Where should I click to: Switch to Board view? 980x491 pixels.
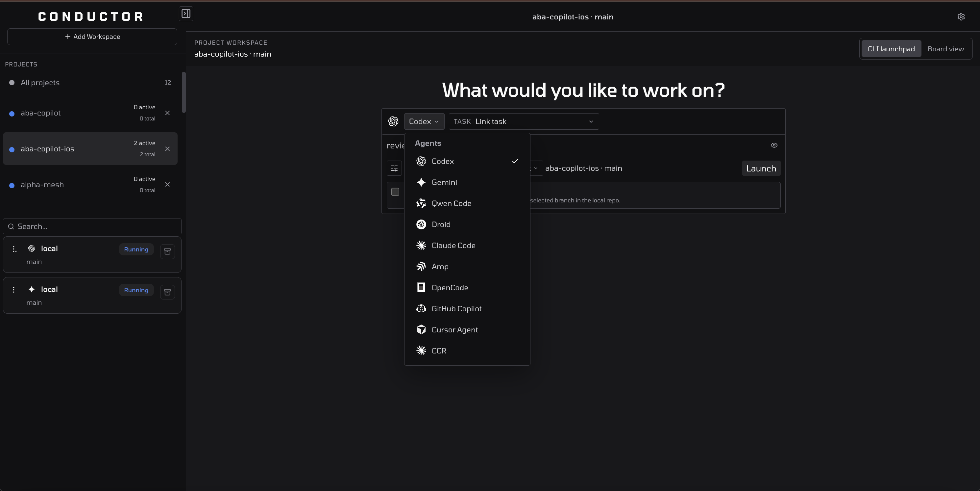click(x=945, y=49)
